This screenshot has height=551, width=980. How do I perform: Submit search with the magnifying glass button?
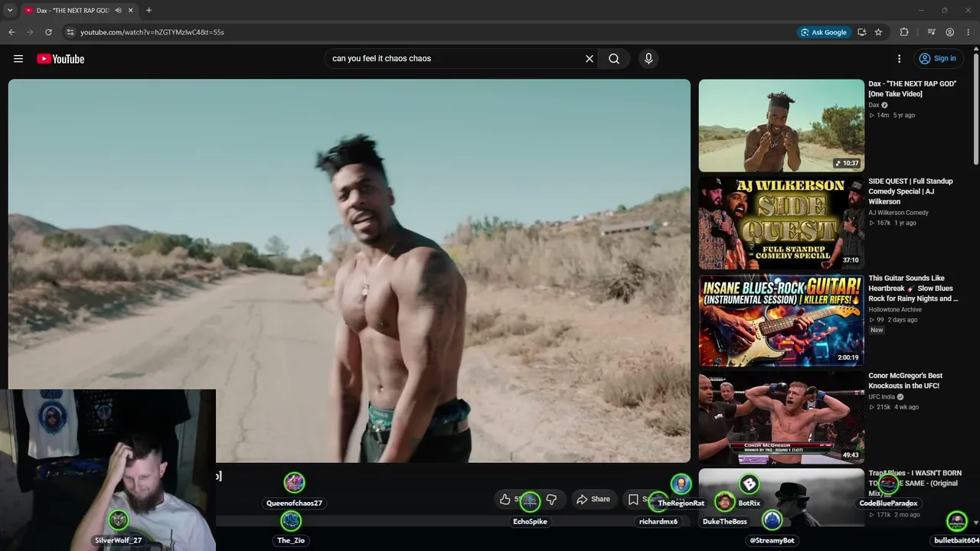[x=614, y=59]
